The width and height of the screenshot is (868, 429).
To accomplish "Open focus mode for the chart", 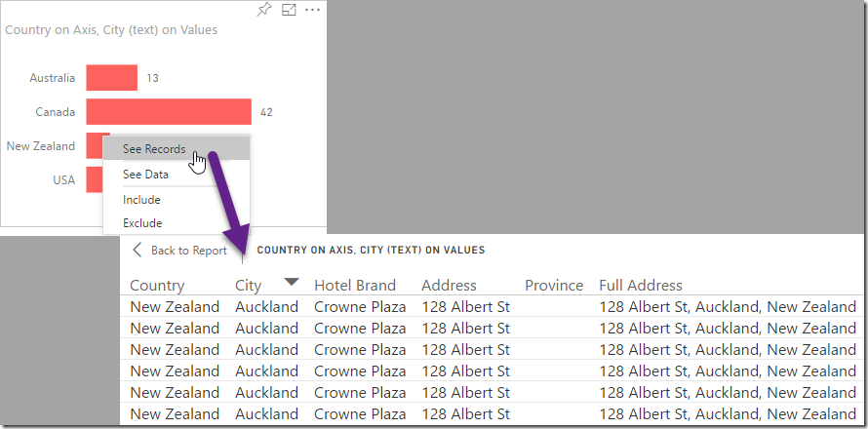I will coord(289,10).
